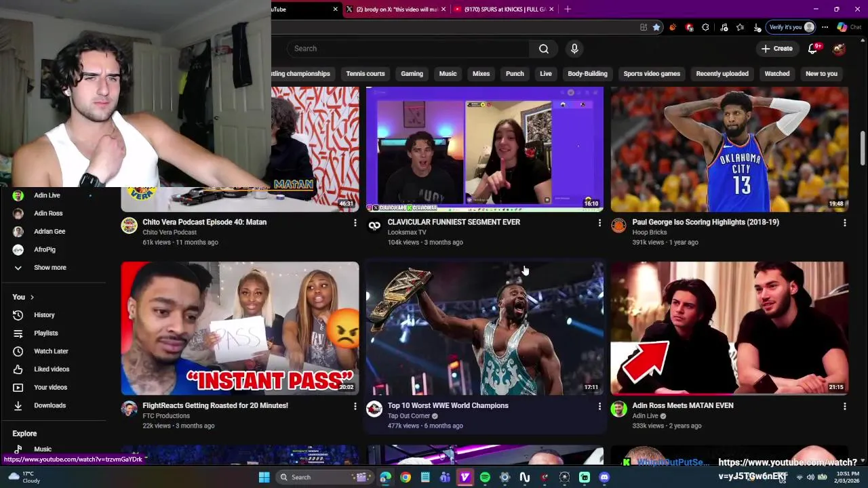Open options menu for FlightReacts Getting Roasted video
Viewport: 868px width, 488px height.
tap(355, 406)
